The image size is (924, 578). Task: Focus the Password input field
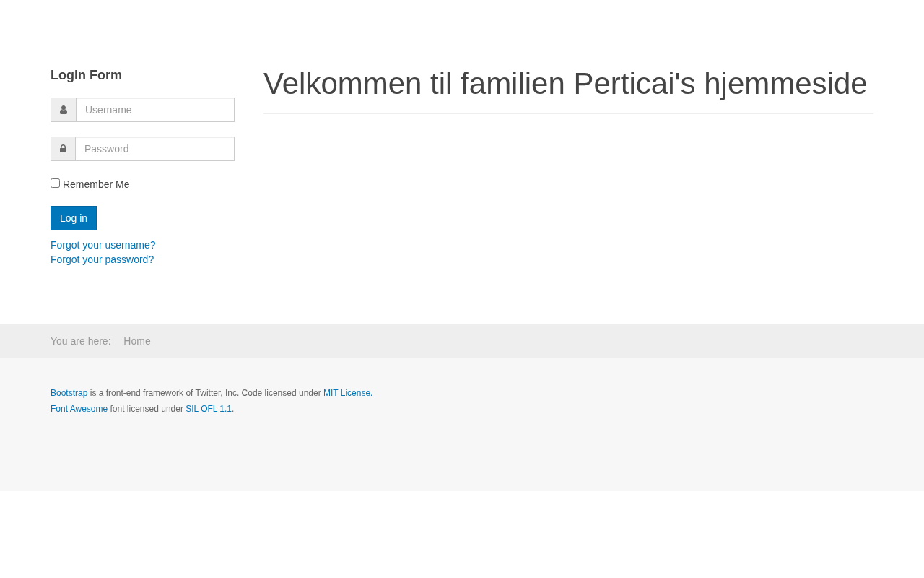154,149
